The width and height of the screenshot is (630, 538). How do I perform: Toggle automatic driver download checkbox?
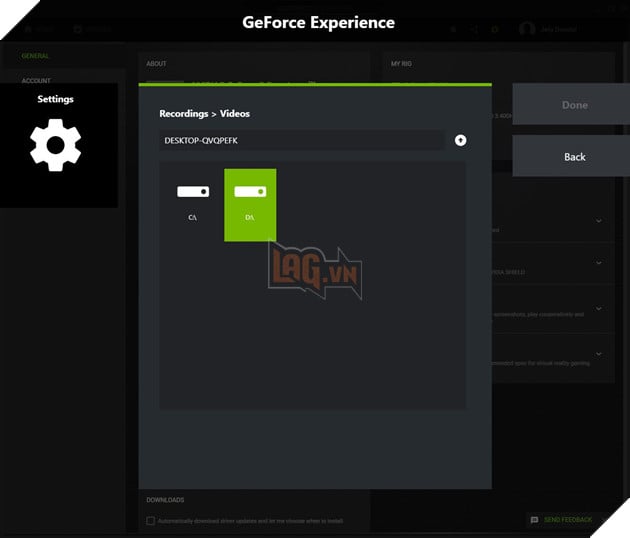pos(151,521)
